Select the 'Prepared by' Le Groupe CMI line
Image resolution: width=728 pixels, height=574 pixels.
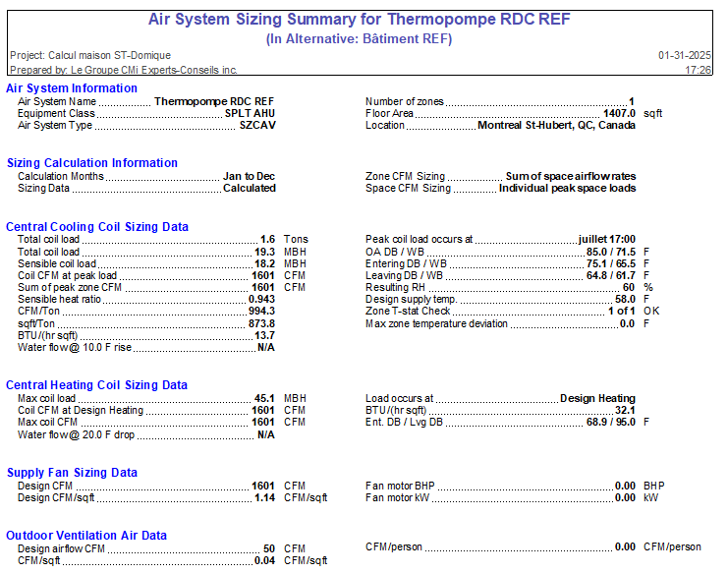pos(124,70)
